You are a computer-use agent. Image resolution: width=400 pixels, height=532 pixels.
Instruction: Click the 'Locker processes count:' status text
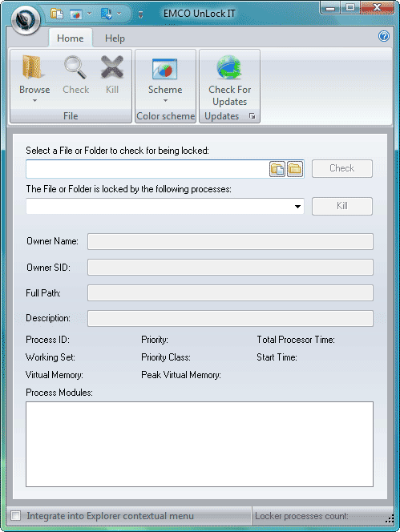[301, 516]
